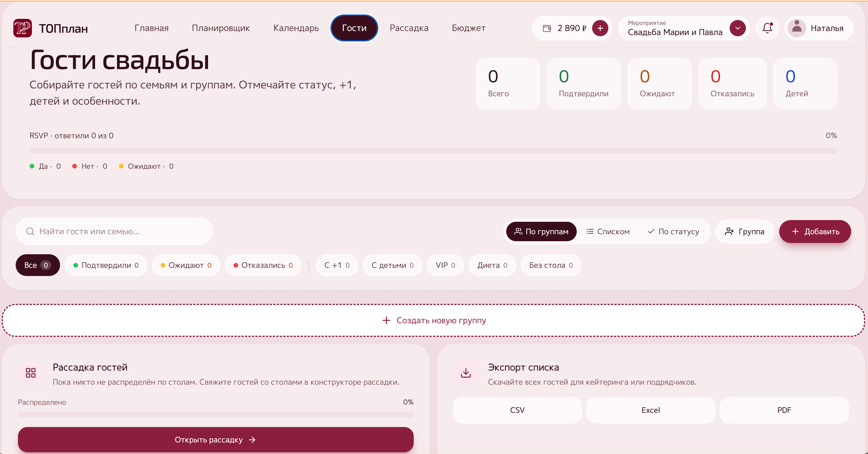868x454 pixels.
Task: Open the Планировщик tab
Action: (x=221, y=28)
